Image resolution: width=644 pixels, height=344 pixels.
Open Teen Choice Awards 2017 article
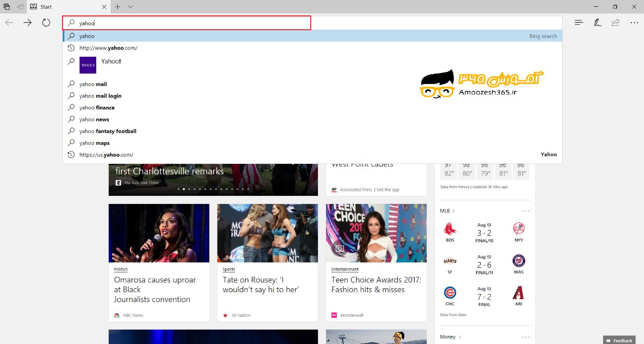coord(376,285)
